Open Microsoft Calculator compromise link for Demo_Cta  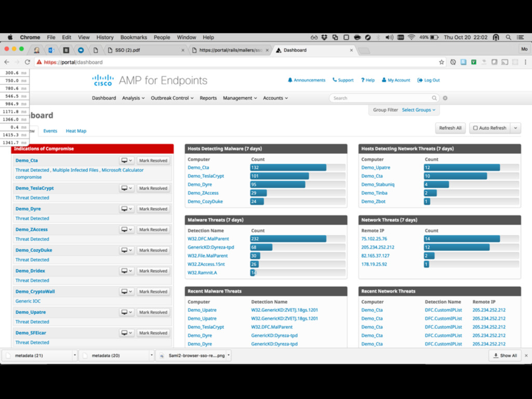pyautogui.click(x=79, y=174)
